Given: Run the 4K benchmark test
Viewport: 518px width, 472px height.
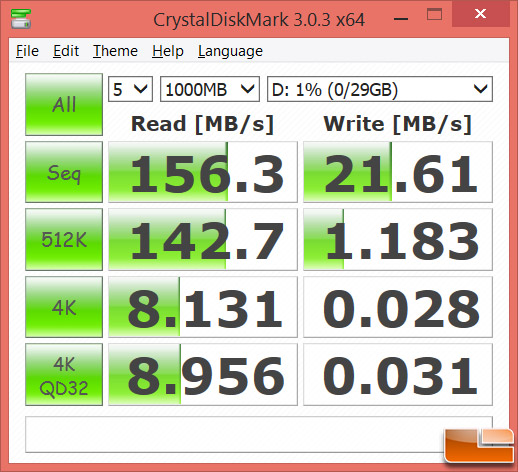Looking at the screenshot, I should [x=64, y=307].
